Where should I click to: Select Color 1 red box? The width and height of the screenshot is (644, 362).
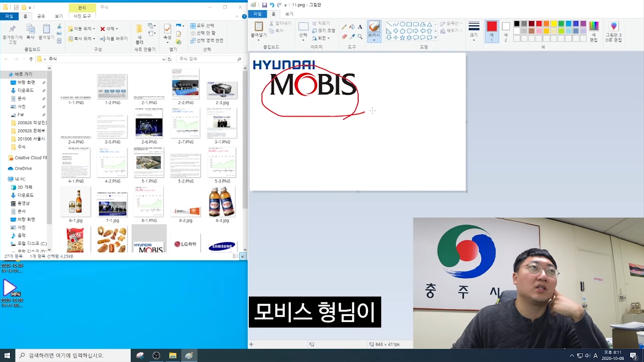click(492, 31)
